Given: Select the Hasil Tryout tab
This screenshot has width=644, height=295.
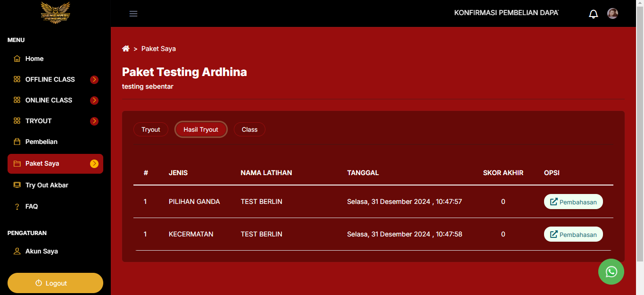Looking at the screenshot, I should point(201,129).
